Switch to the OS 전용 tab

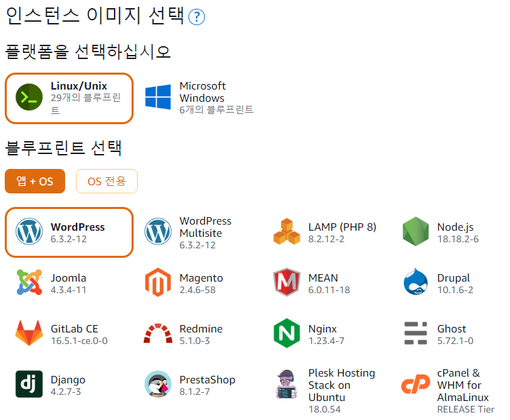(106, 181)
